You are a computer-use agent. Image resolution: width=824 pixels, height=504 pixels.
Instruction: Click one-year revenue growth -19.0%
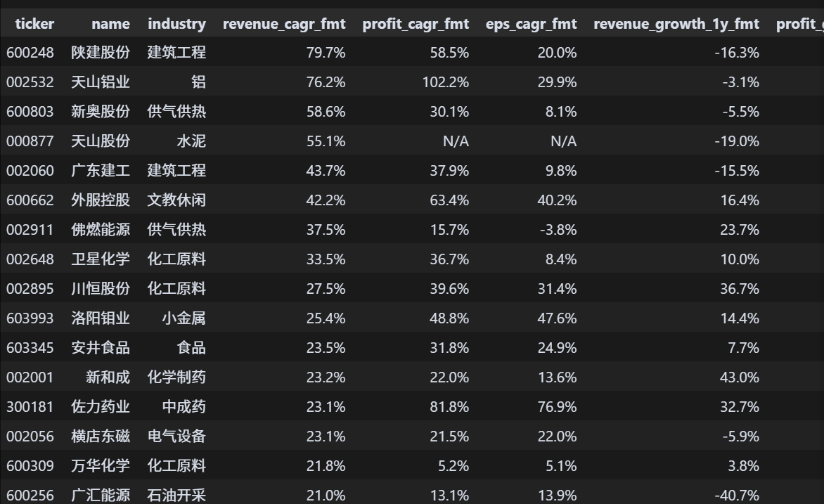point(737,141)
